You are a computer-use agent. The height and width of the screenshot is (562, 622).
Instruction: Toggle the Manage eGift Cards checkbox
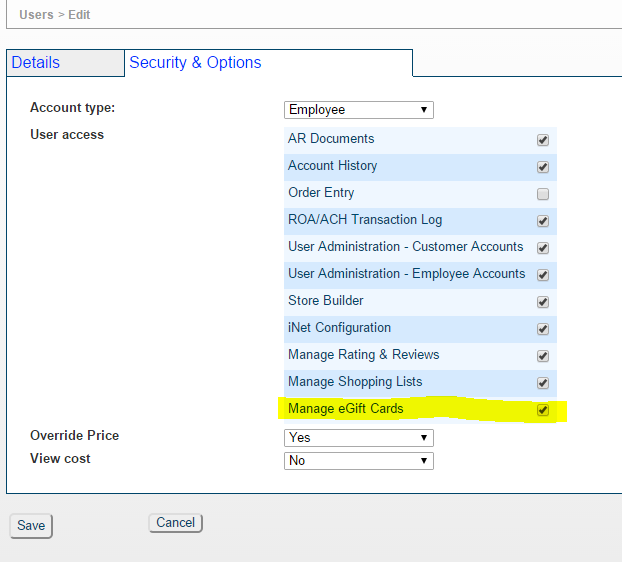tap(543, 410)
